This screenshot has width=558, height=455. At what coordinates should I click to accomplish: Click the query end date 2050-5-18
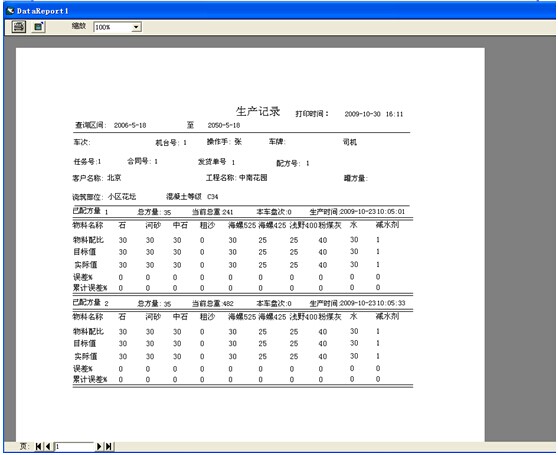tap(224, 125)
